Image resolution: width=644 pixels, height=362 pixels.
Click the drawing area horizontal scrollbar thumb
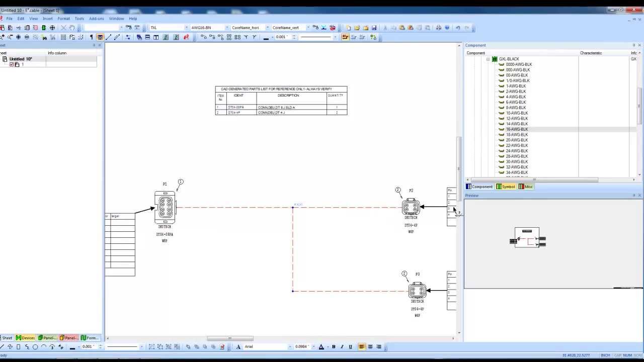point(230,338)
